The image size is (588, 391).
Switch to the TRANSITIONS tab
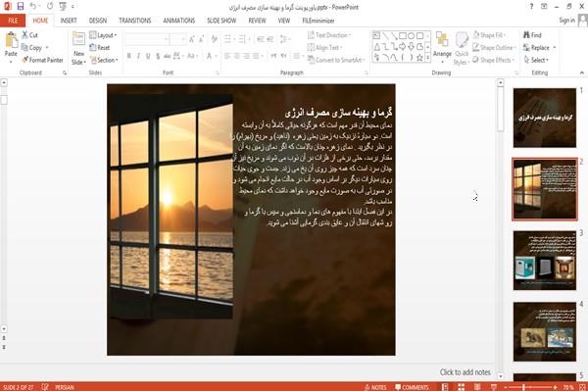click(x=135, y=21)
